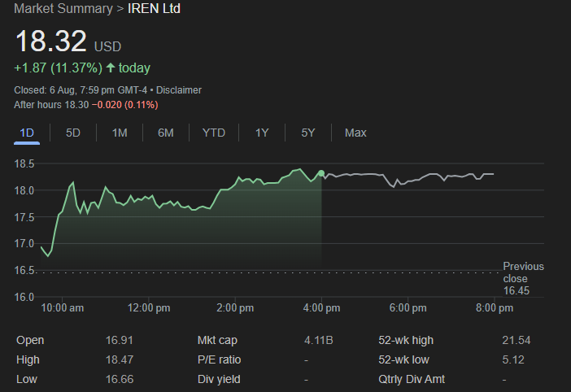Viewport: 571px width, 392px height.
Task: Click the 52-wk high value 21.54
Action: pos(515,340)
